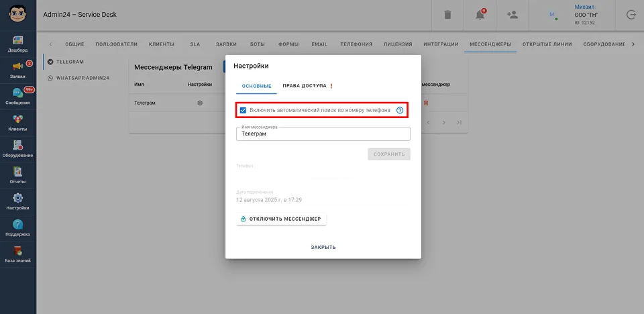
Task: Open the Заявки settings tab
Action: click(226, 44)
